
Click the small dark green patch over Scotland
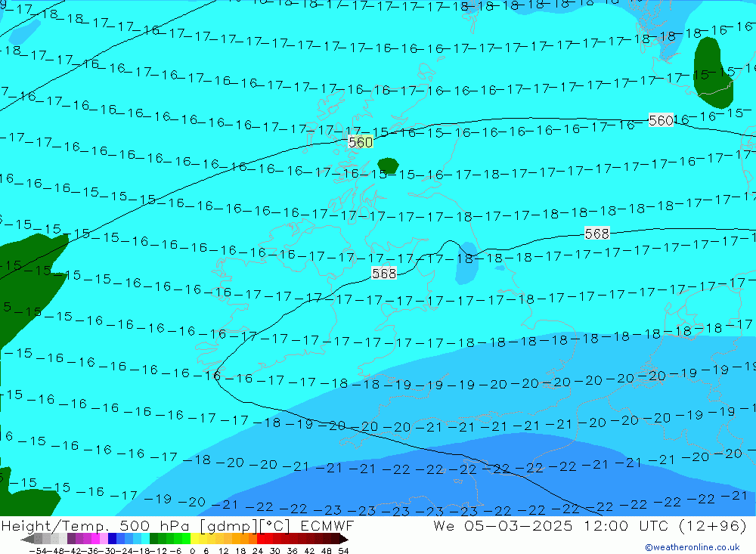pyautogui.click(x=388, y=166)
